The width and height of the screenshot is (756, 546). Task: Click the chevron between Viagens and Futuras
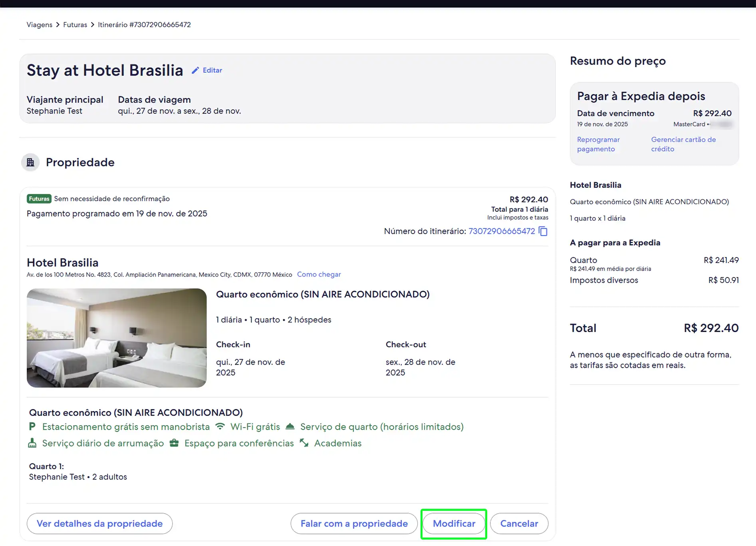[58, 25]
